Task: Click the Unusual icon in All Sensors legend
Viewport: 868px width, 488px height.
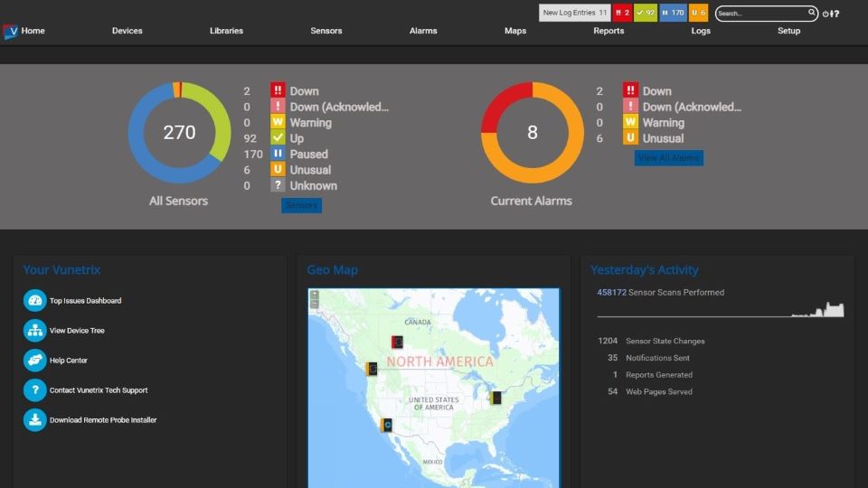Action: 278,169
